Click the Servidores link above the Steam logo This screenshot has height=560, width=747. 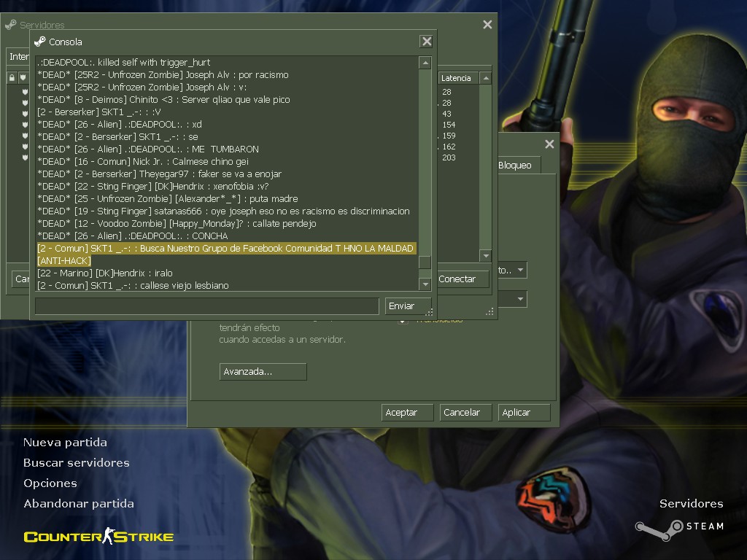pyautogui.click(x=691, y=504)
